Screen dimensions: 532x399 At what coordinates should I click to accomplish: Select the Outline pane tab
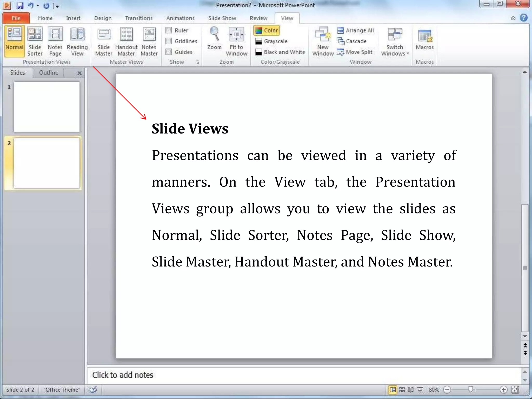point(49,73)
